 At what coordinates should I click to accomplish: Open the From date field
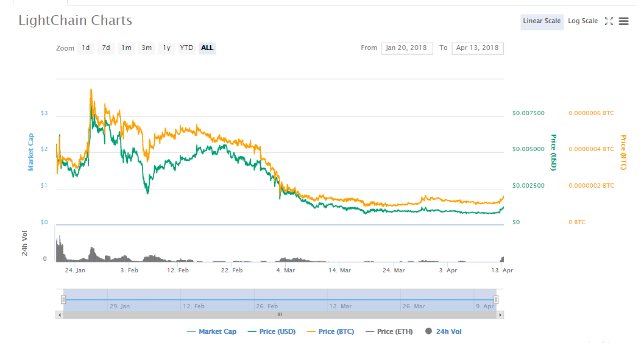click(407, 48)
